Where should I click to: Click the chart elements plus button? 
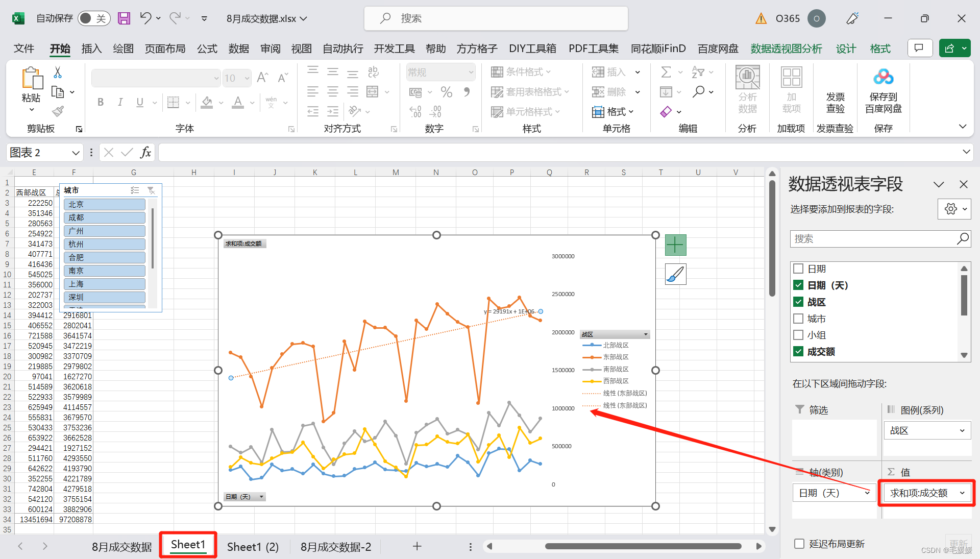click(x=675, y=245)
